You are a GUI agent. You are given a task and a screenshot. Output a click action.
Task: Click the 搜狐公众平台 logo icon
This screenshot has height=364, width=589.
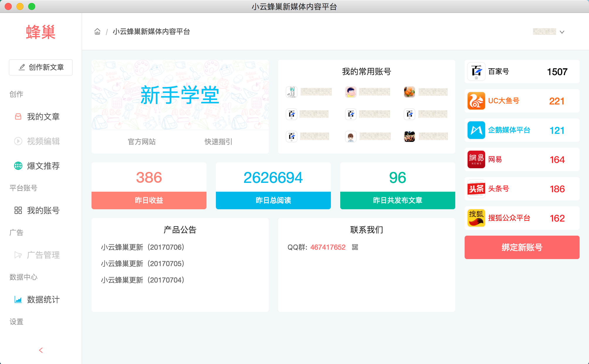[x=476, y=218]
